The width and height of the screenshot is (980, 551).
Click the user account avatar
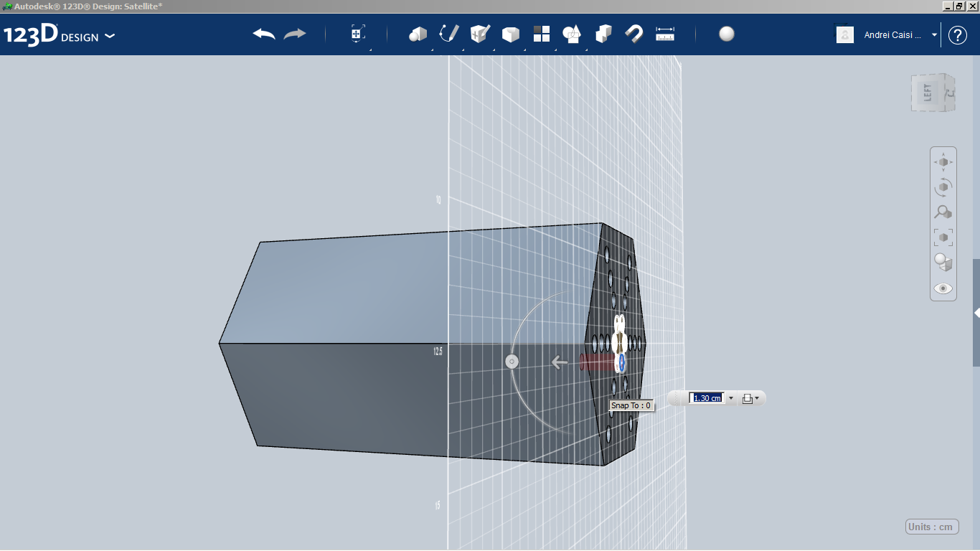click(845, 34)
